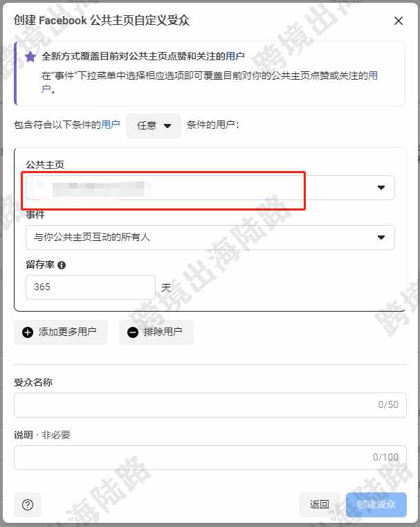Image resolution: width=420 pixels, height=527 pixels.
Task: Click the 排除用户 button
Action: point(156,332)
